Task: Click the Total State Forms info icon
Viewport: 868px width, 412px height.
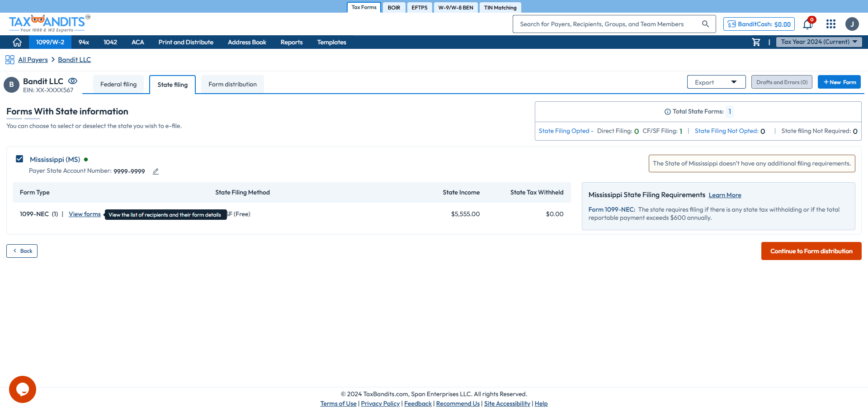Action: (x=667, y=112)
